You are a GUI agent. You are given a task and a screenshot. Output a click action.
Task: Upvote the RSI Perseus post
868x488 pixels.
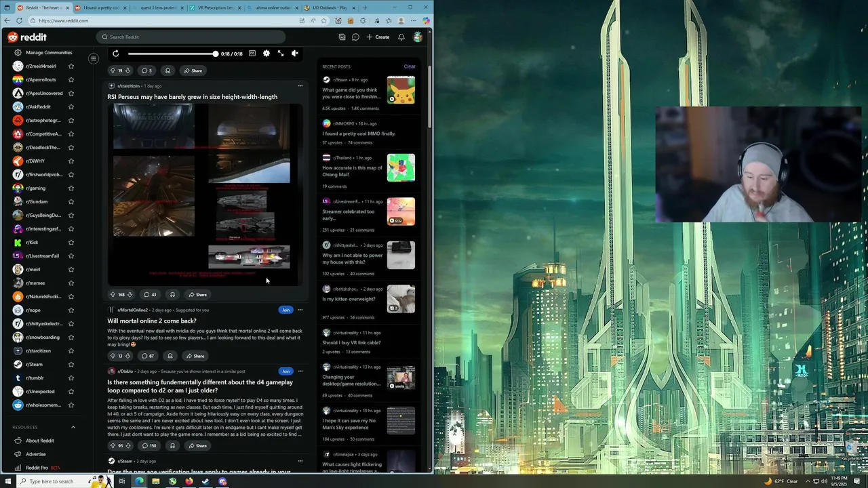click(x=113, y=295)
